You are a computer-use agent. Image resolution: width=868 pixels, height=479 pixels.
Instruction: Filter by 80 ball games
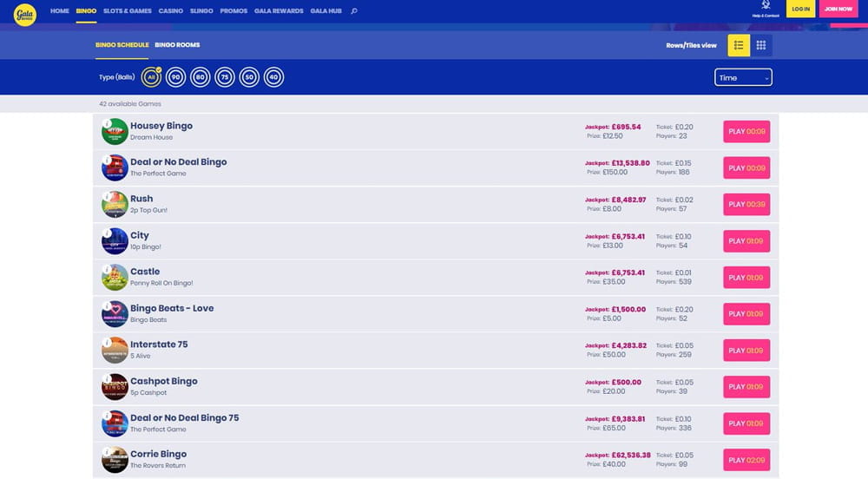[x=200, y=77]
